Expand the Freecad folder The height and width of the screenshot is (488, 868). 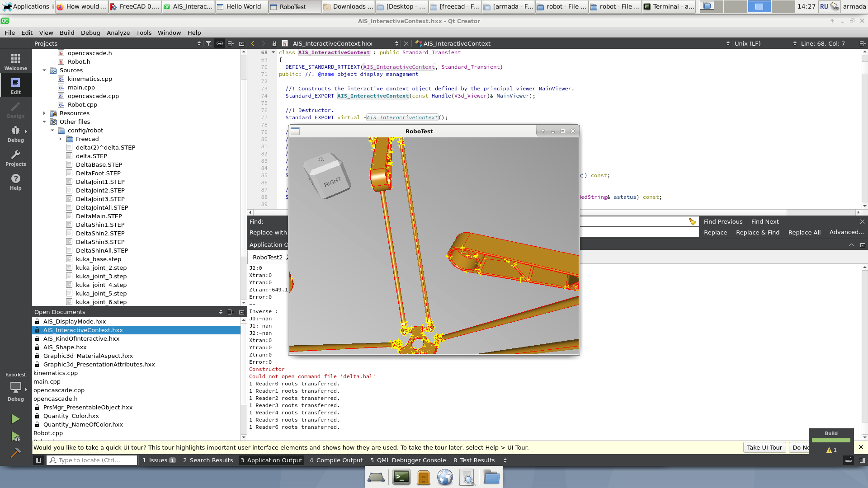click(61, 139)
